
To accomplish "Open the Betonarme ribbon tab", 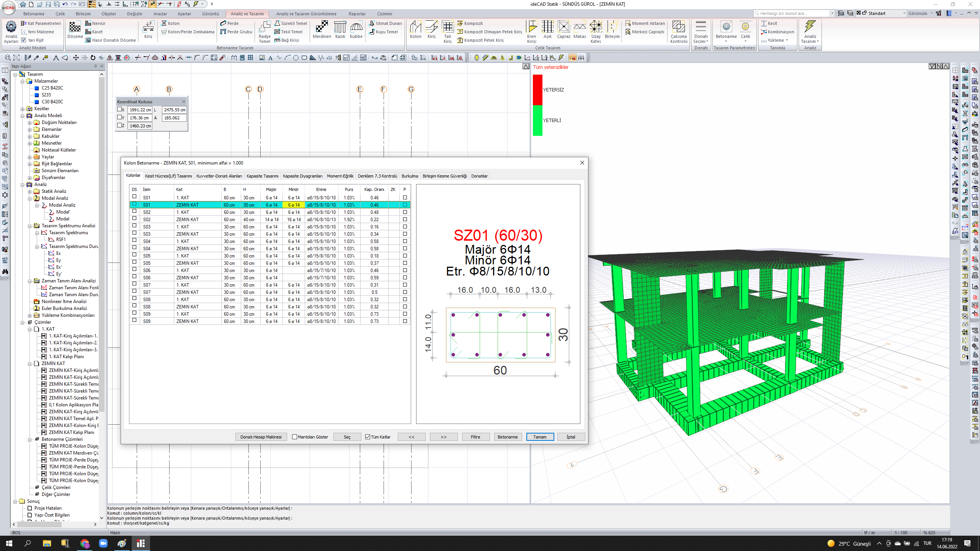I will 34,14.
